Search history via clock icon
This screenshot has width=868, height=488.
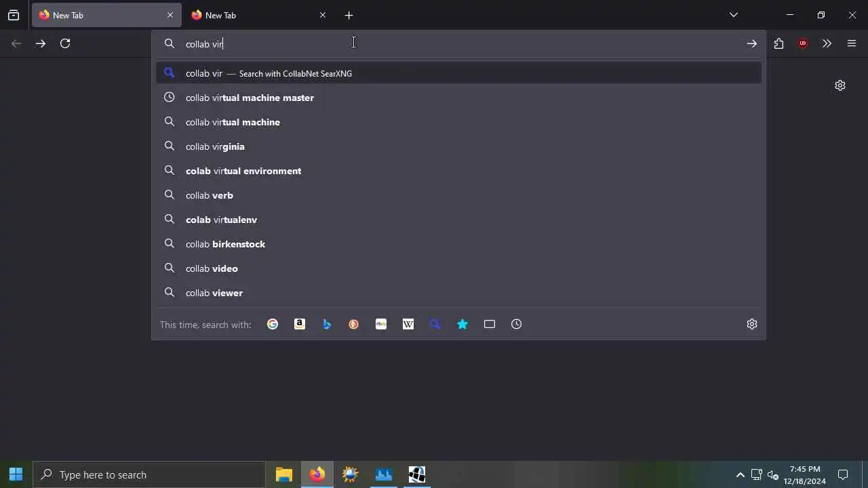pyautogui.click(x=517, y=325)
